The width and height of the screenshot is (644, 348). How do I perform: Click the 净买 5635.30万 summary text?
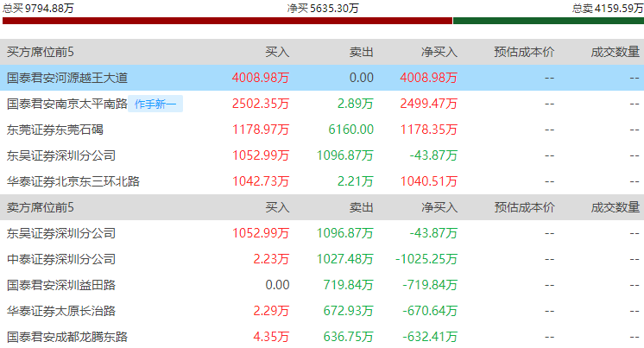point(323,9)
